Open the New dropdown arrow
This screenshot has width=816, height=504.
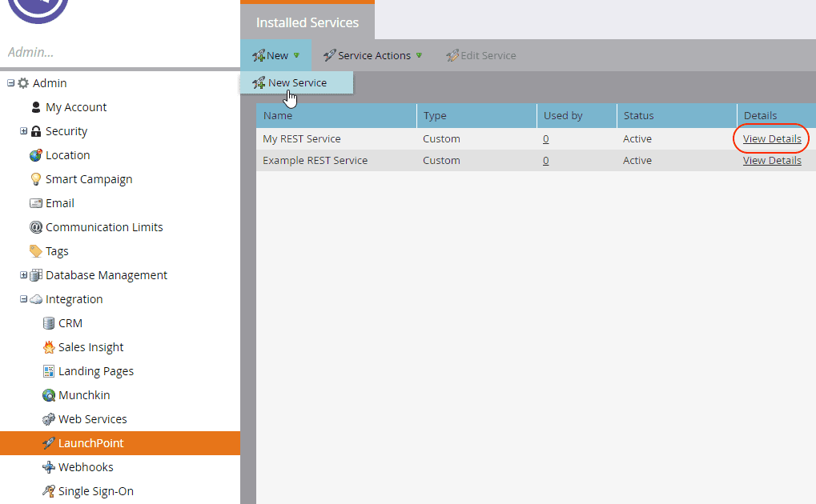click(x=295, y=55)
